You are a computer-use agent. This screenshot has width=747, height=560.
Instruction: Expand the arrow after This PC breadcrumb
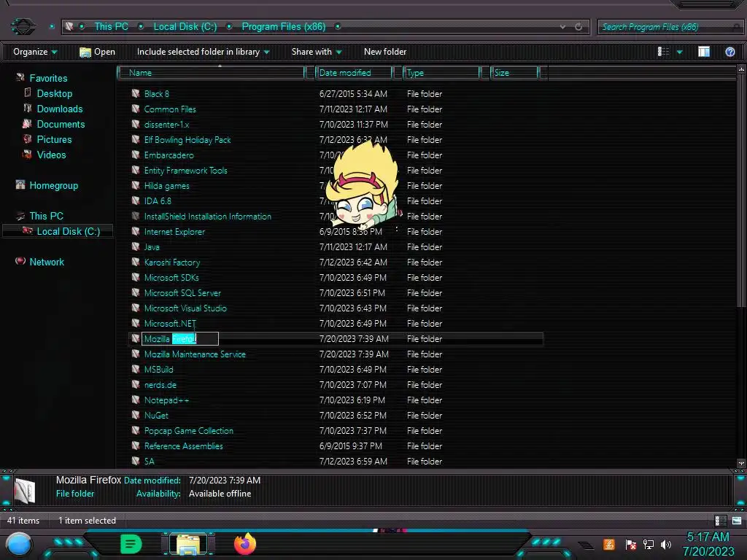(x=141, y=27)
